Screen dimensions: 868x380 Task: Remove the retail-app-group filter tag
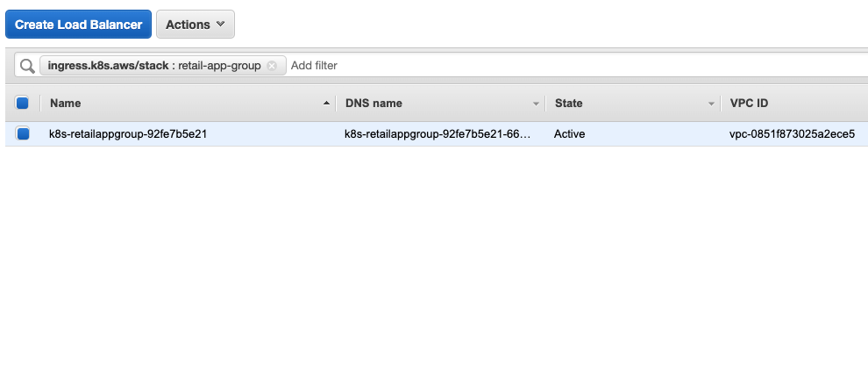point(272,65)
